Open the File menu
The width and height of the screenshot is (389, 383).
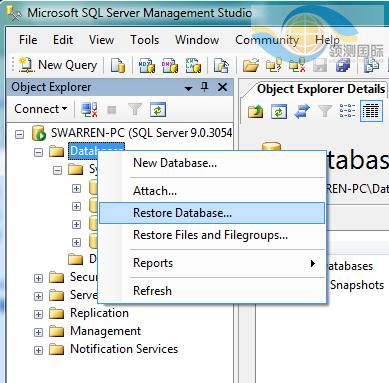coord(28,40)
